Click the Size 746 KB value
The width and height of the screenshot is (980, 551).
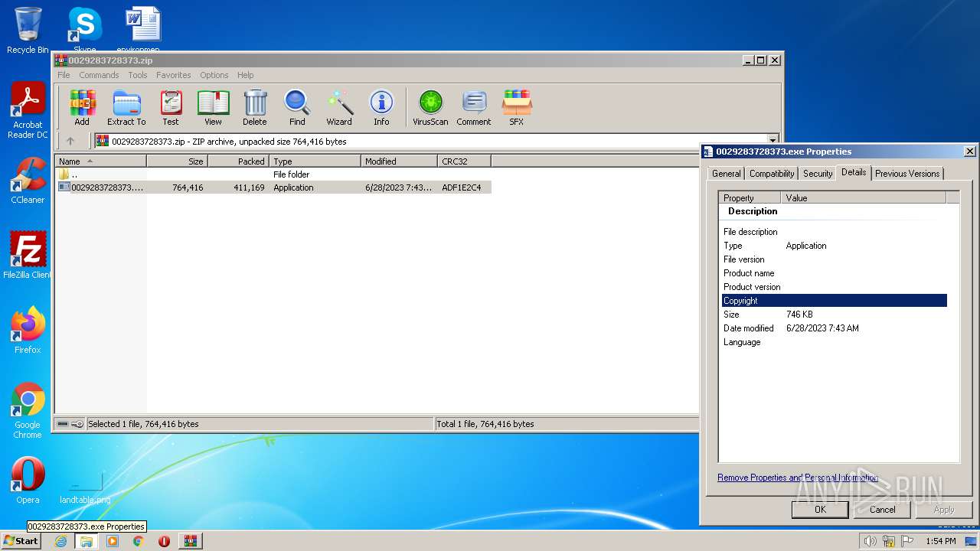pos(799,315)
